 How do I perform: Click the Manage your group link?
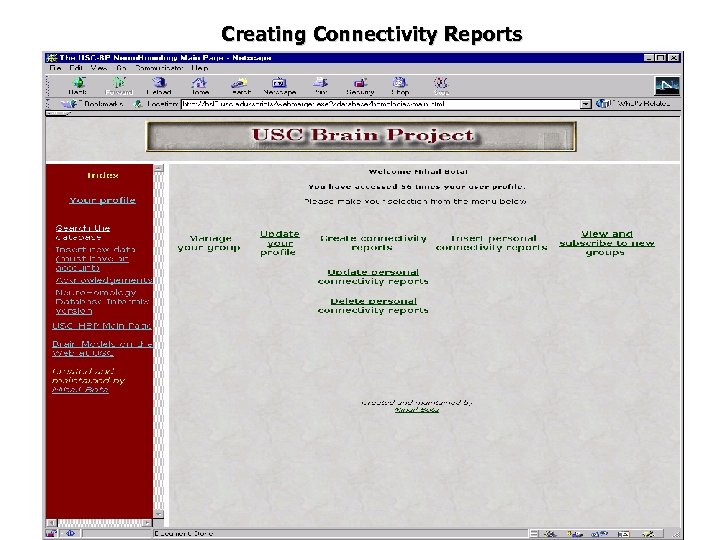click(209, 243)
